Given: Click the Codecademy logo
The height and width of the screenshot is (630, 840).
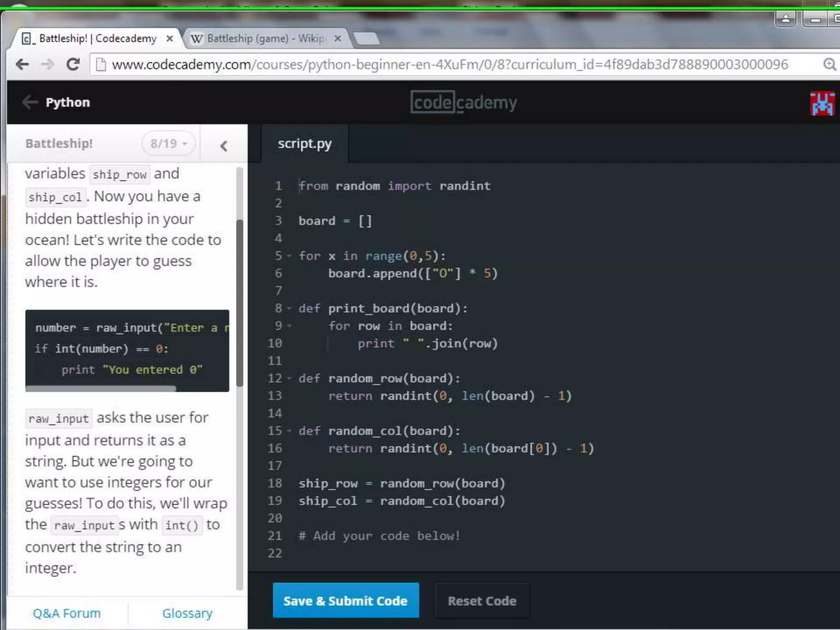Looking at the screenshot, I should pyautogui.click(x=463, y=103).
